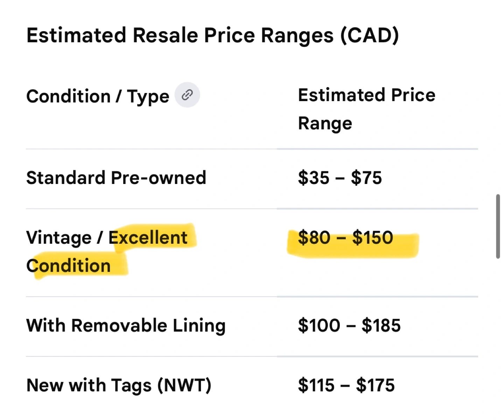Select the Condition / Type column header
The width and height of the screenshot is (504, 420).
[98, 96]
